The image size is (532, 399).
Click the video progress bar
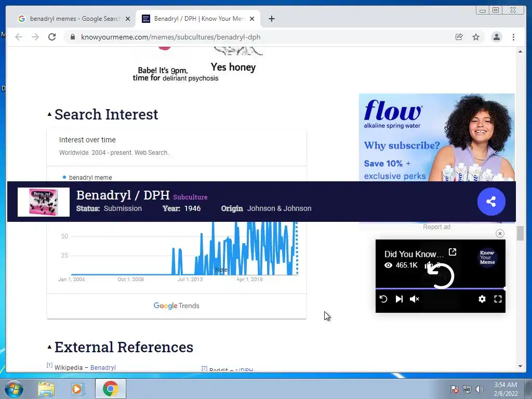[441, 288]
